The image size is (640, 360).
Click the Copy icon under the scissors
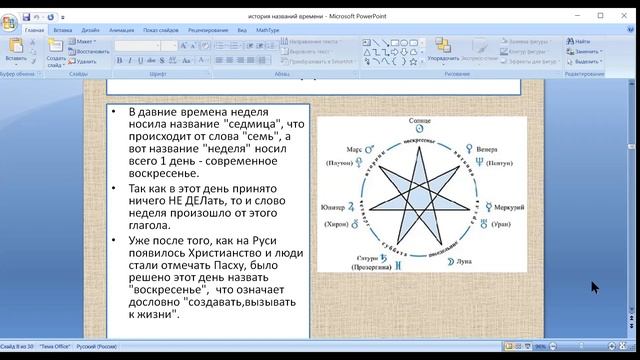coord(33,52)
